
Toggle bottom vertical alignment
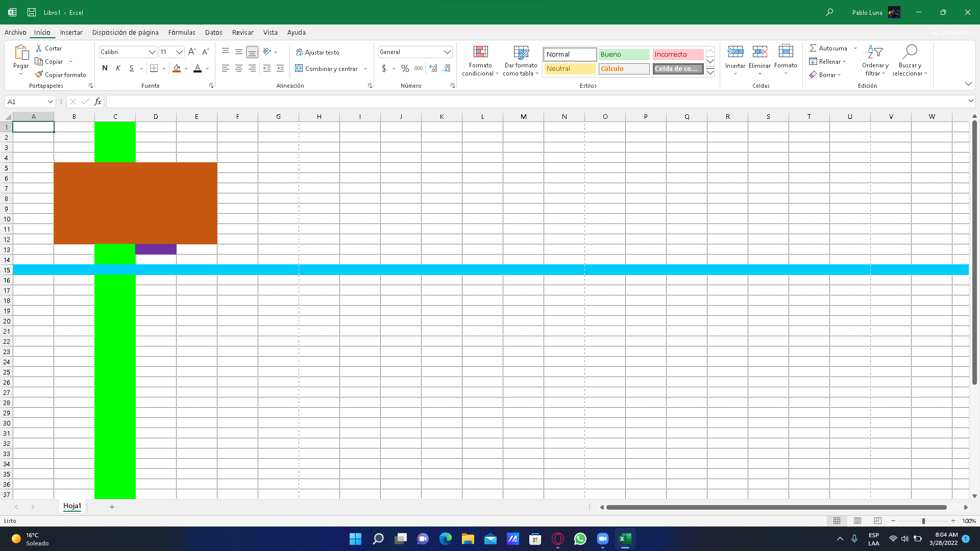(x=252, y=52)
